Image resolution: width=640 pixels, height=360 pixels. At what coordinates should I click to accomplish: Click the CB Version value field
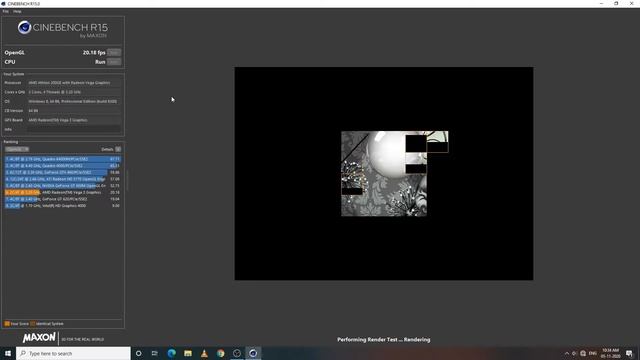(x=74, y=111)
